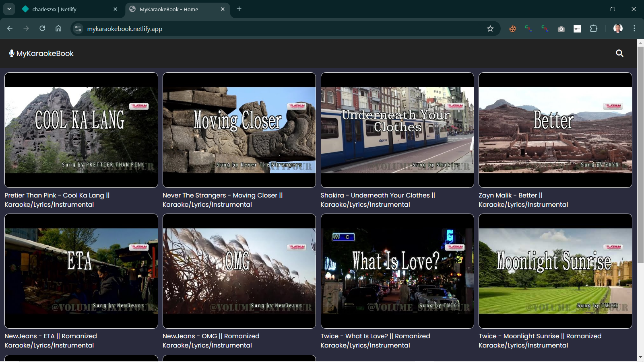Viewport: 644px width, 362px height.
Task: Open the Underneath Your Clothes thumbnail
Action: 397,130
